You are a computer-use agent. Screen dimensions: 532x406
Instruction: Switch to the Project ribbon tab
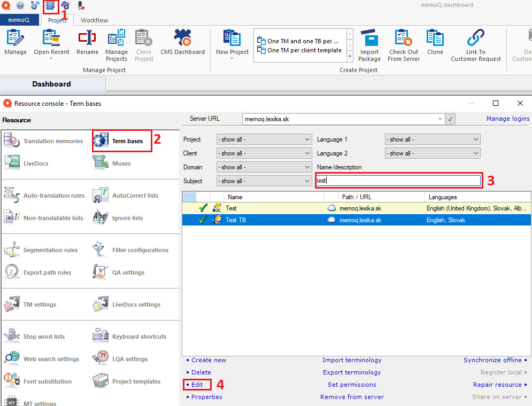coord(57,20)
